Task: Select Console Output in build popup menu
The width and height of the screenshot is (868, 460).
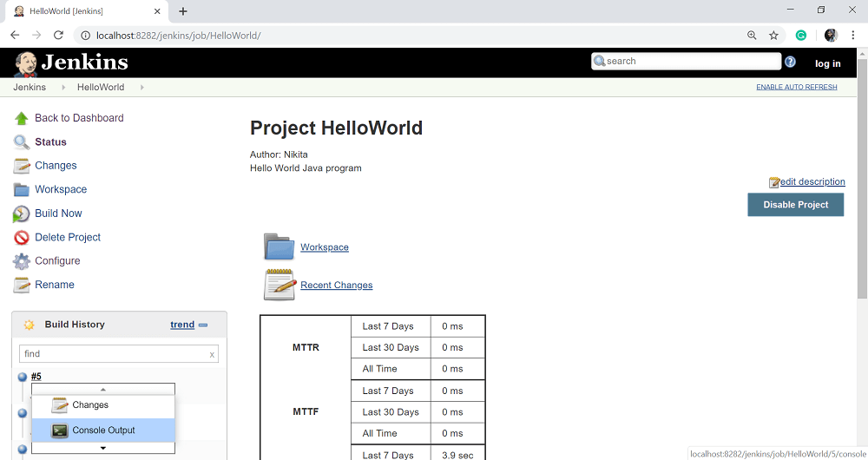Action: coord(103,430)
